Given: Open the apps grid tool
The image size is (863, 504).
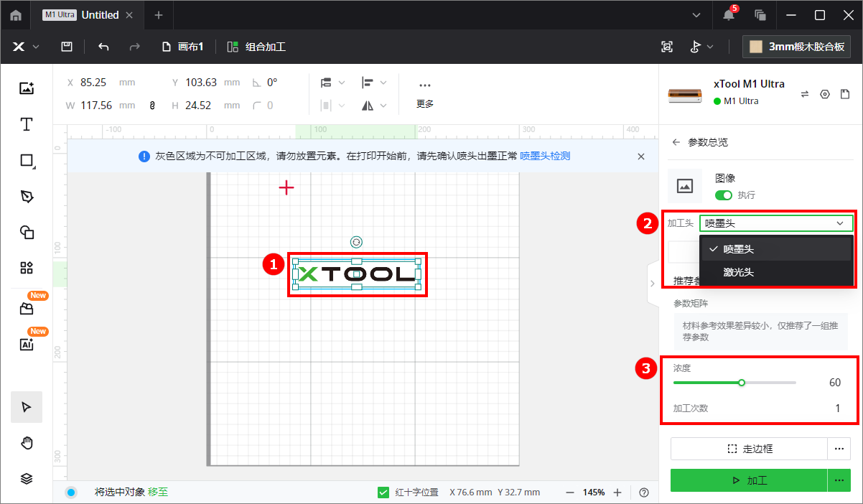Looking at the screenshot, I should pyautogui.click(x=27, y=268).
